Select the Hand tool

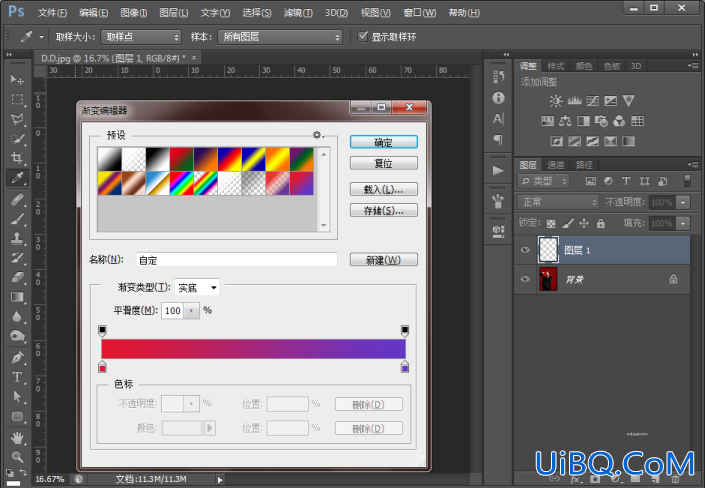[17, 437]
